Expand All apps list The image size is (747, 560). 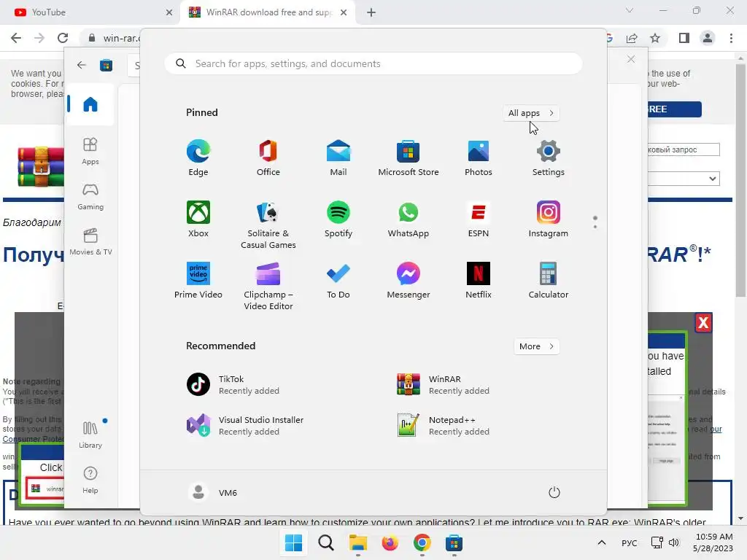[x=531, y=113]
